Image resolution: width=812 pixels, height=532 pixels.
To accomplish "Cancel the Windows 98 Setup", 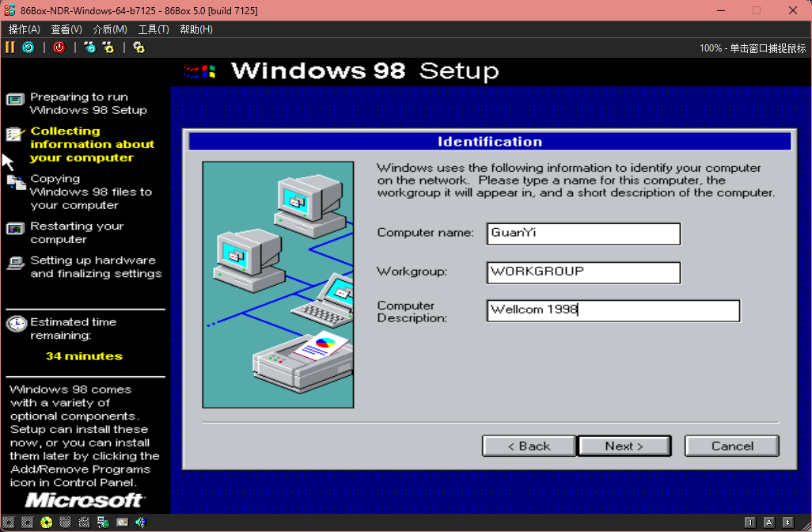I will point(732,446).
